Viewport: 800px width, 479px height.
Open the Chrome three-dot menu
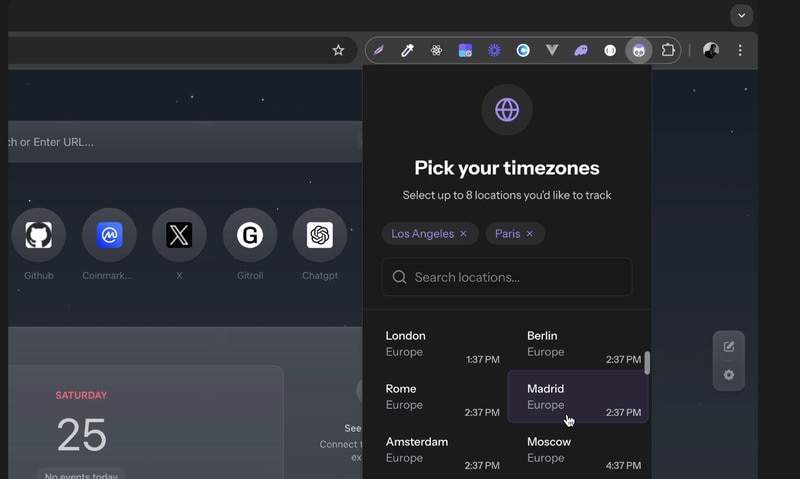coord(740,50)
